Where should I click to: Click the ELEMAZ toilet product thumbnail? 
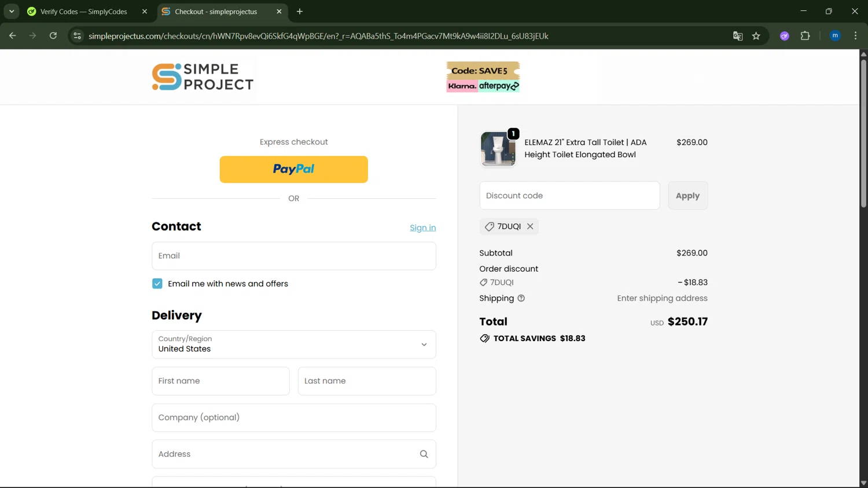[498, 149]
